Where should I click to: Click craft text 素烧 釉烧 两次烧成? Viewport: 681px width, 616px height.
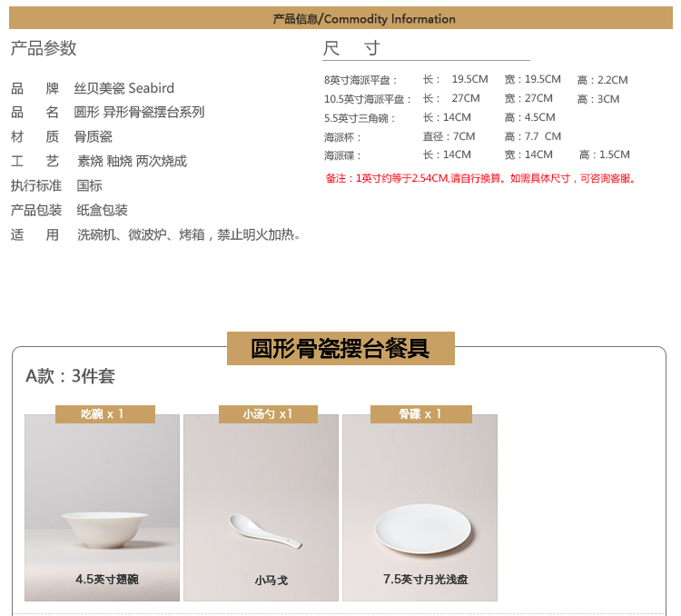[x=132, y=162]
